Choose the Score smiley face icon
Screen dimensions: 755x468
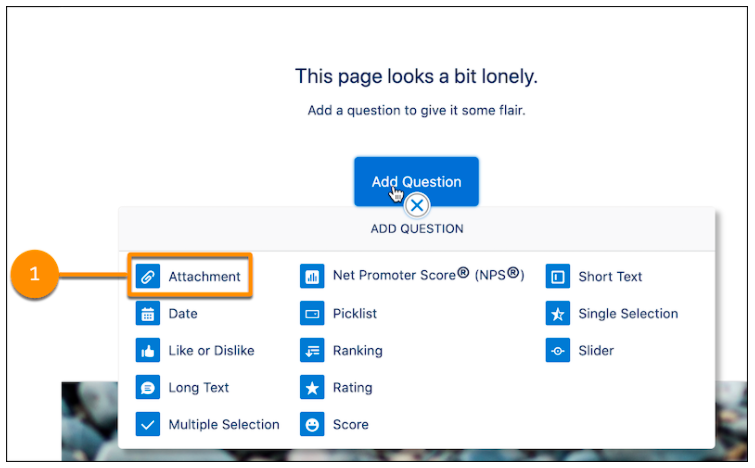312,424
